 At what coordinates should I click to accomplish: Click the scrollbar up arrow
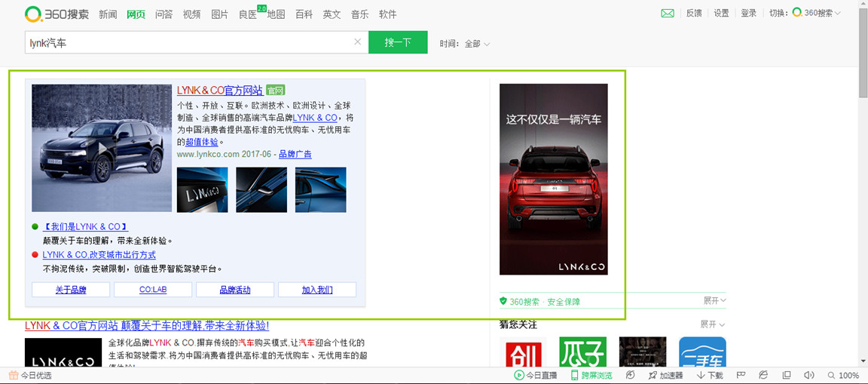pos(863,5)
